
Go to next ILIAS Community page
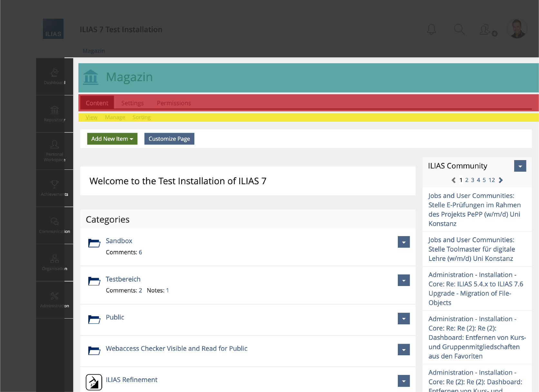(501, 180)
